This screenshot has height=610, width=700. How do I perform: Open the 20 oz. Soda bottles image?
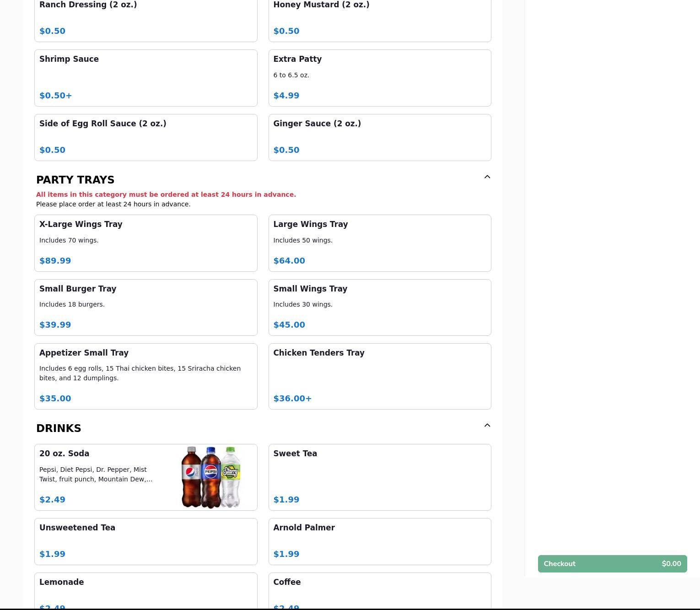pyautogui.click(x=211, y=477)
